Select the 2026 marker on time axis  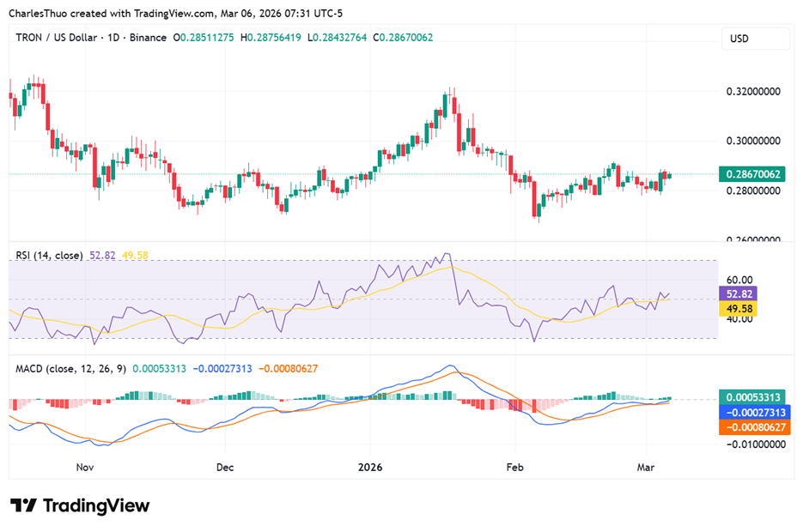(x=370, y=468)
